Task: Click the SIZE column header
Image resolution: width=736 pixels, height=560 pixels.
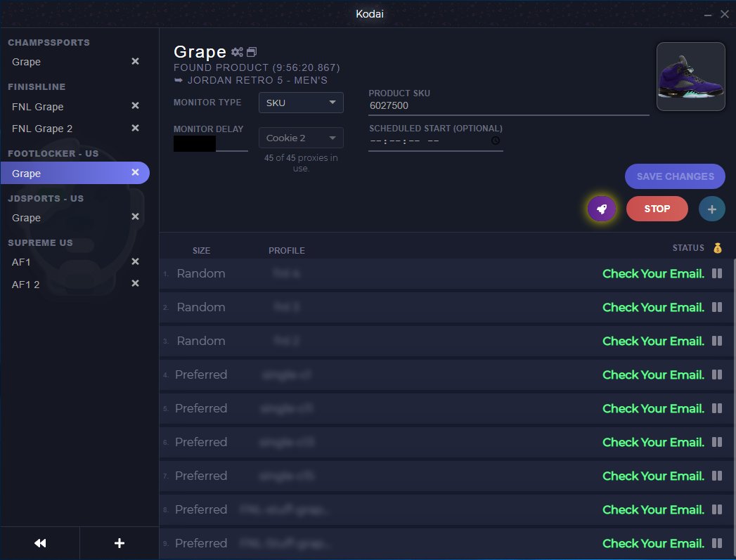Action: pos(201,250)
